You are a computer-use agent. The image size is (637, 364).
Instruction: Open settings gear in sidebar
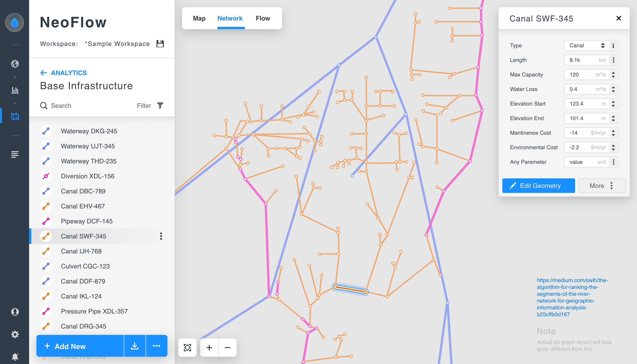click(x=15, y=334)
